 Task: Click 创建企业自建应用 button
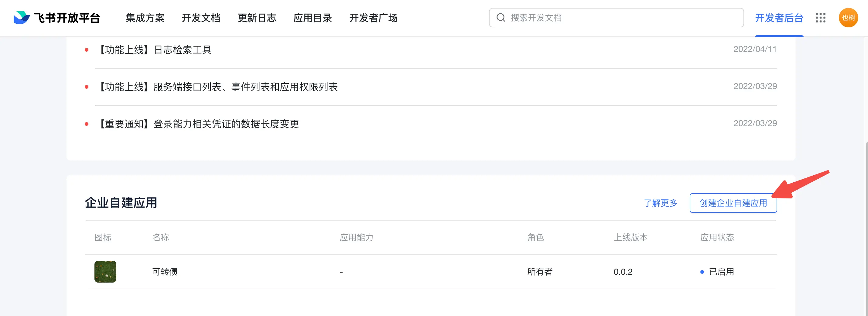click(733, 203)
